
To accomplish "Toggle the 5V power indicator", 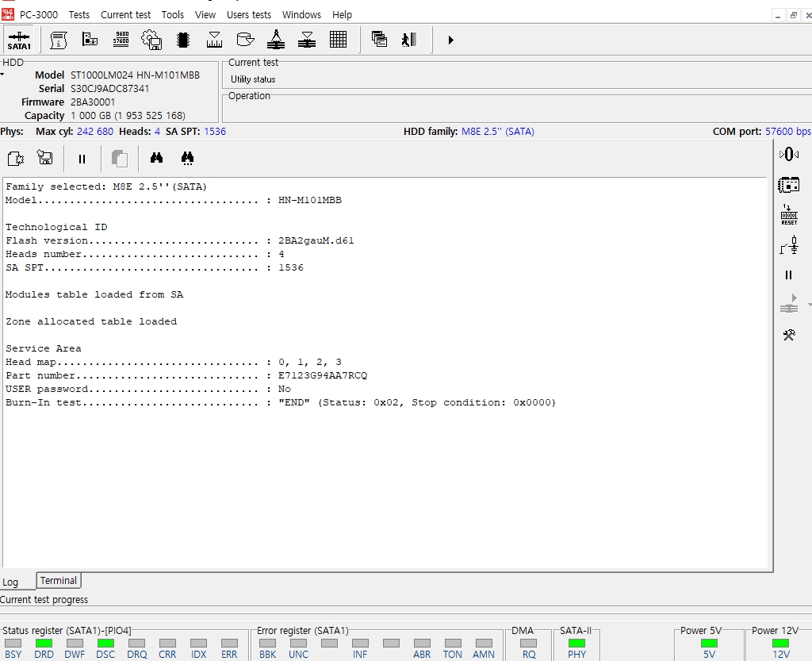I will coord(709,643).
